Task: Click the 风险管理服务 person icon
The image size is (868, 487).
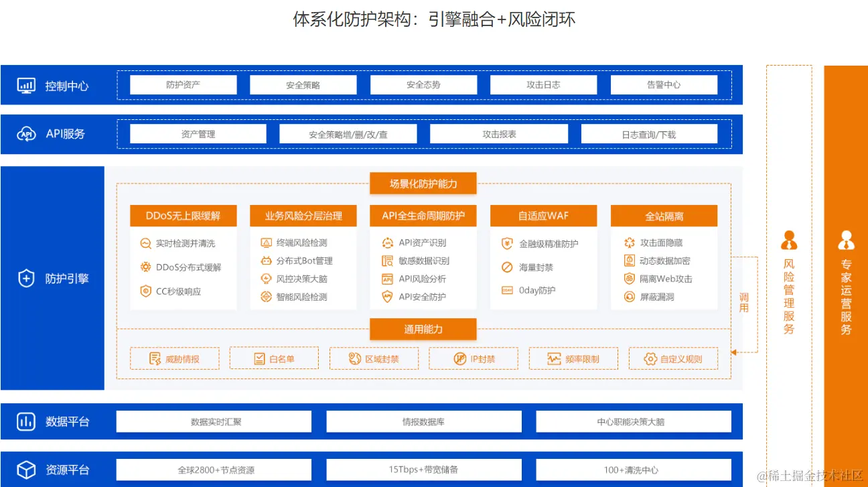Action: pyautogui.click(x=789, y=240)
